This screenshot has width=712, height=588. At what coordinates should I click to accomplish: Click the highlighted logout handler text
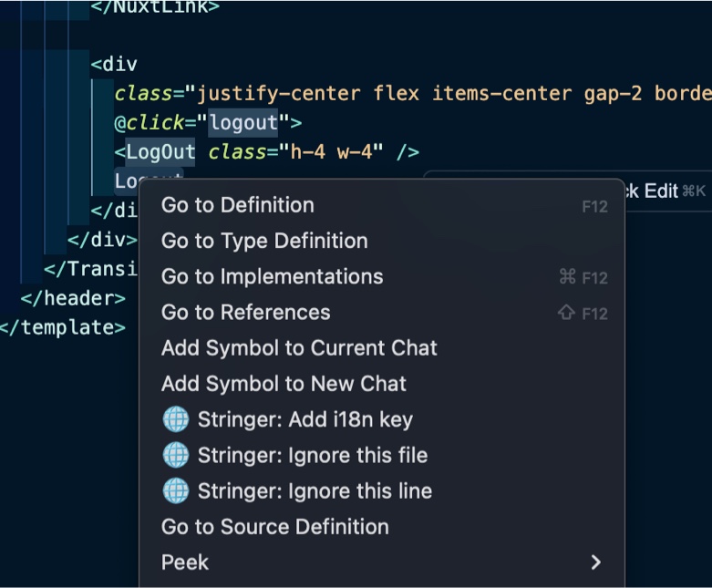click(x=242, y=122)
